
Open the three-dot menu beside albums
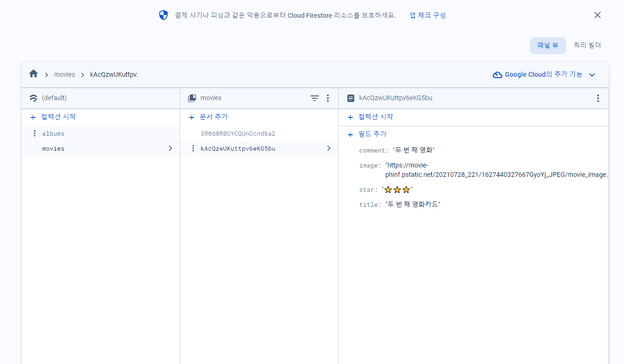34,133
